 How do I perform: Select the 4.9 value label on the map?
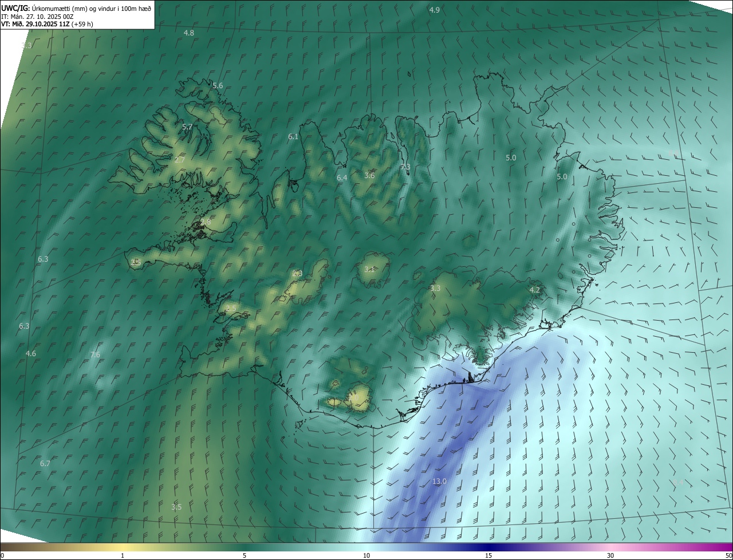(x=435, y=10)
